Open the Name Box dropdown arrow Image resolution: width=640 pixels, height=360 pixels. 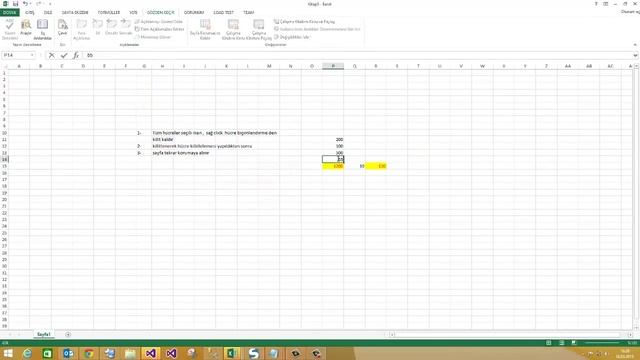(x=32, y=55)
